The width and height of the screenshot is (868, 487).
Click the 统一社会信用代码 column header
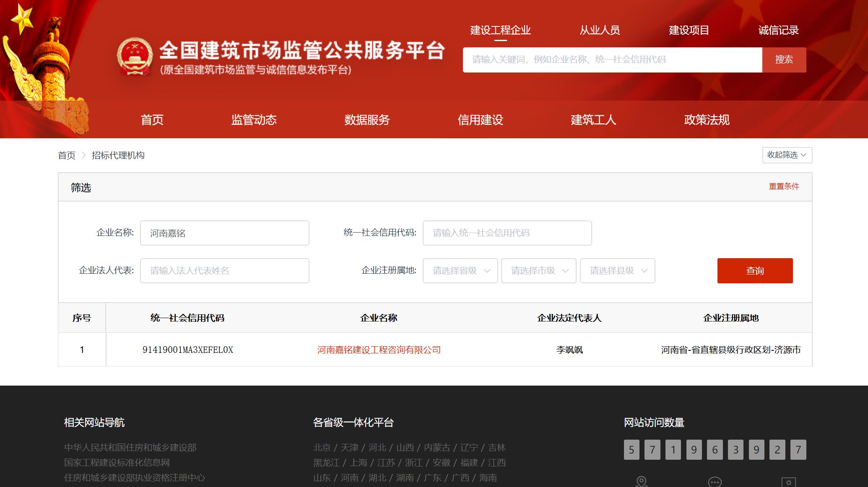(x=187, y=318)
